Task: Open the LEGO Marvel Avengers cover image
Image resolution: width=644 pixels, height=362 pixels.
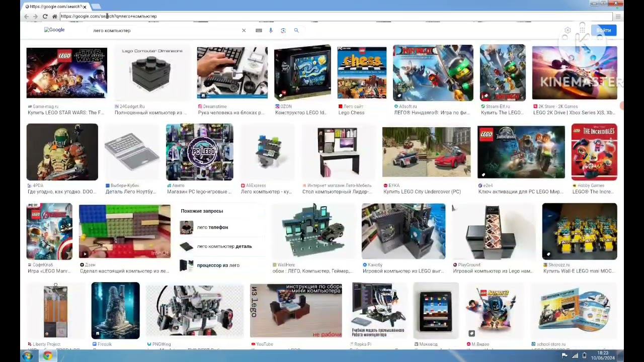Action: pos(49,231)
